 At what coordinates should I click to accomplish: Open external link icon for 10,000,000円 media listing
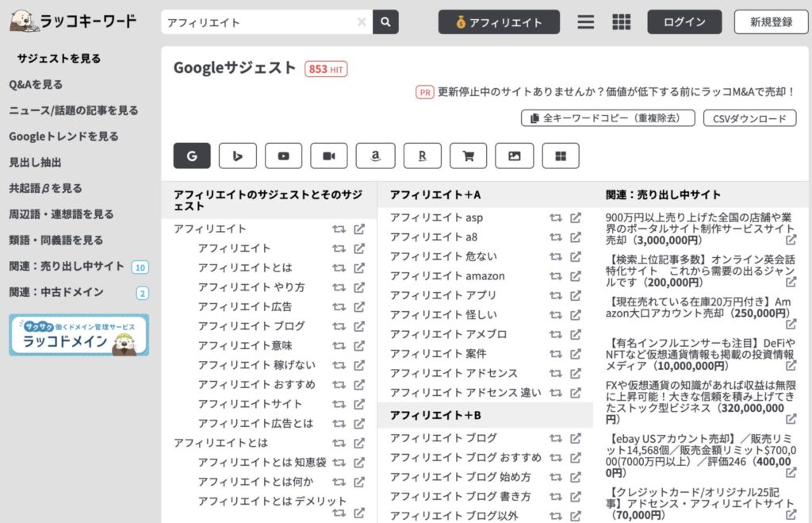791,365
